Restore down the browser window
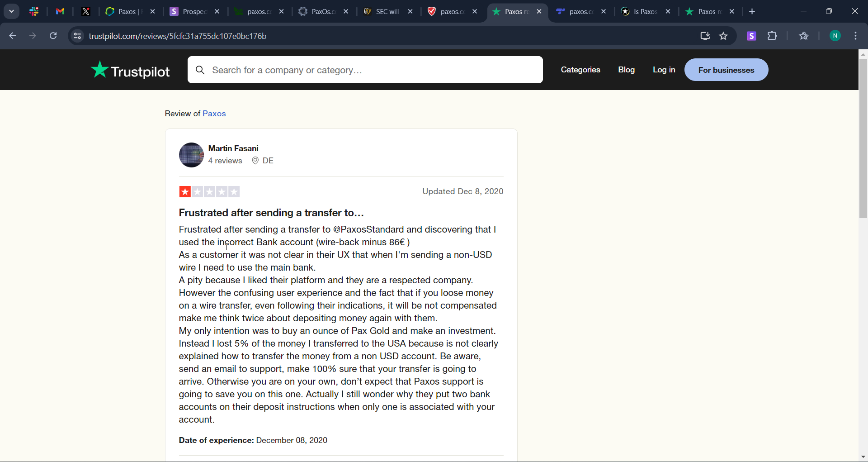Viewport: 868px width, 462px height. click(x=829, y=11)
